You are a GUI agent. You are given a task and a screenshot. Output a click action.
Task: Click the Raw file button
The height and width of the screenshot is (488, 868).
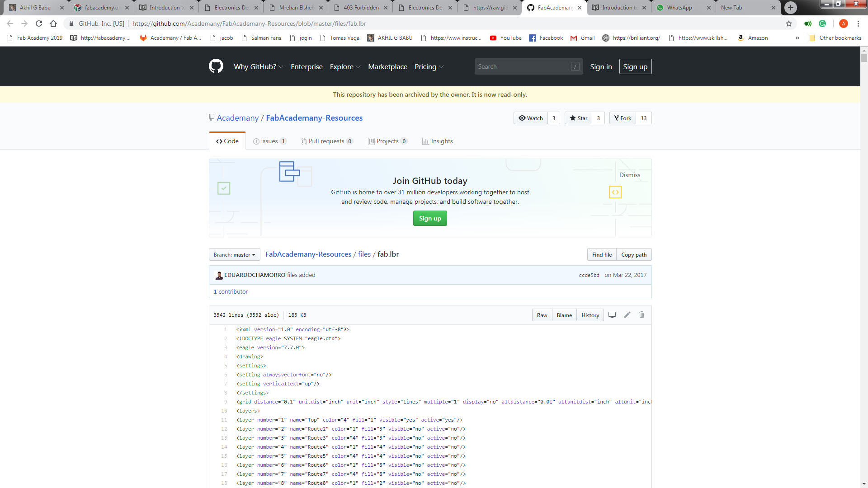pos(542,315)
